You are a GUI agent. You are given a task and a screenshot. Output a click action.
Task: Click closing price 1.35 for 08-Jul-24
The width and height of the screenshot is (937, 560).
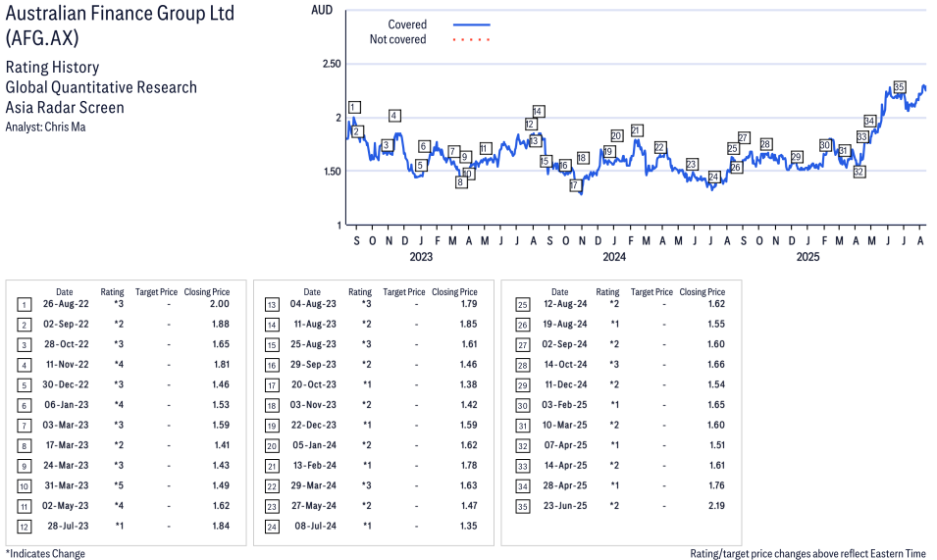point(469,526)
